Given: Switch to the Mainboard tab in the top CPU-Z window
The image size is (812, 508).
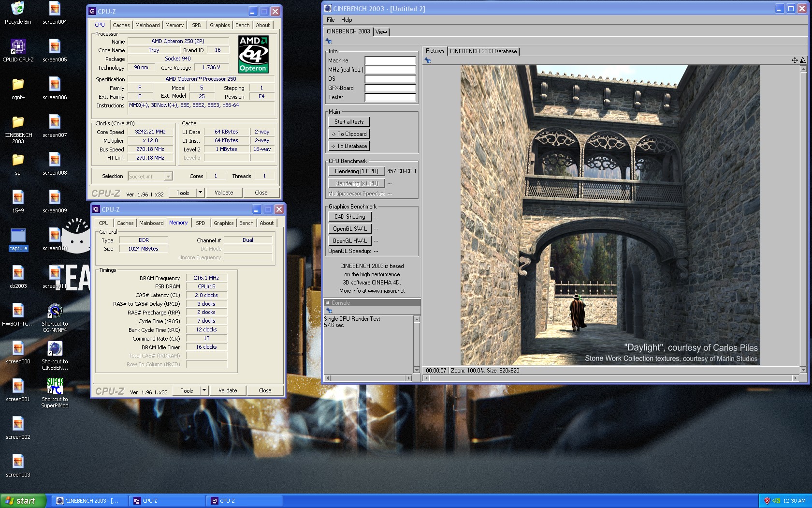Looking at the screenshot, I should pyautogui.click(x=147, y=25).
